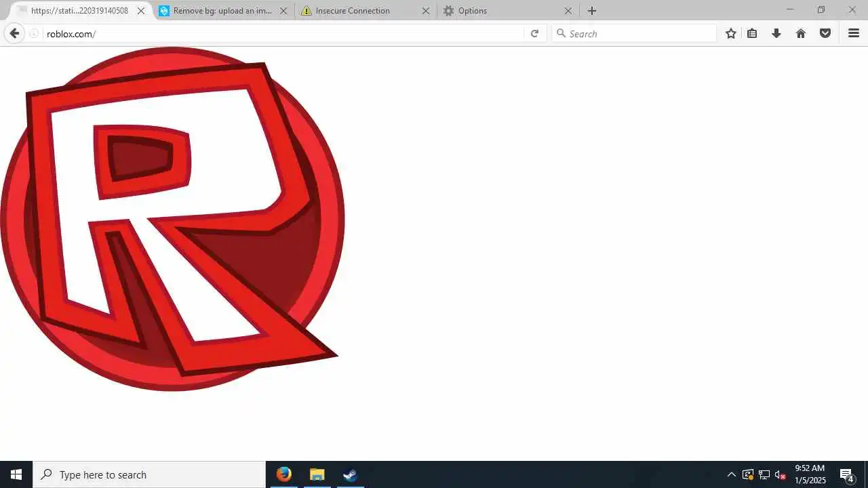Image resolution: width=868 pixels, height=488 pixels.
Task: Open site identity info icon in address bar
Action: [x=34, y=33]
